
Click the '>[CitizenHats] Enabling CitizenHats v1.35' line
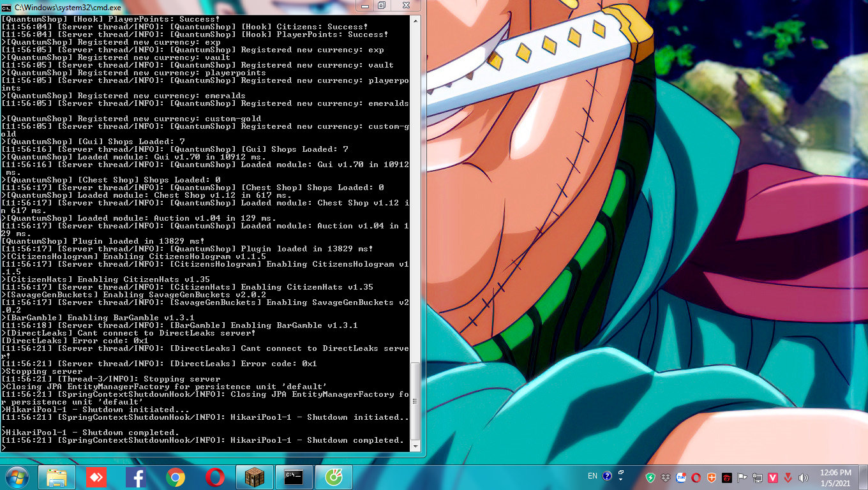(106, 279)
